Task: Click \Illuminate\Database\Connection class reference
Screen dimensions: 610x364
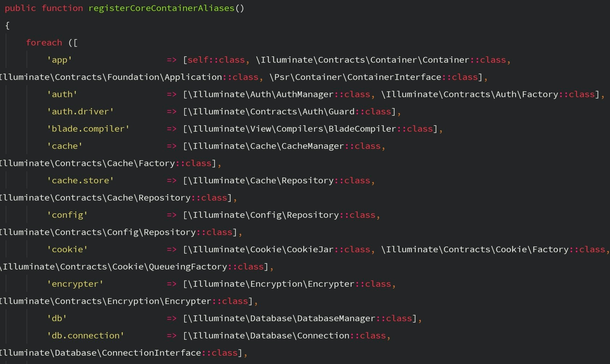Action: click(x=287, y=336)
